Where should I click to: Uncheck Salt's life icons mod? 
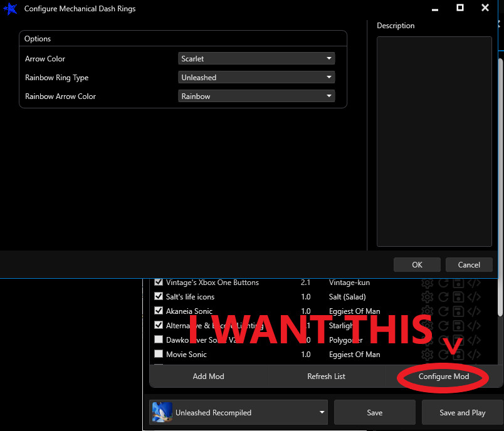point(158,296)
